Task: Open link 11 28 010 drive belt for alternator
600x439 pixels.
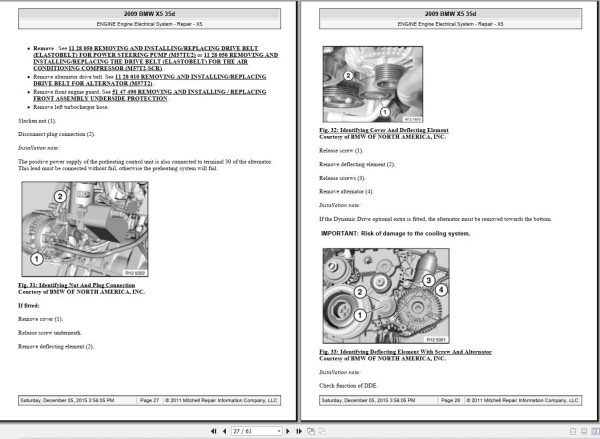Action: 150,80
